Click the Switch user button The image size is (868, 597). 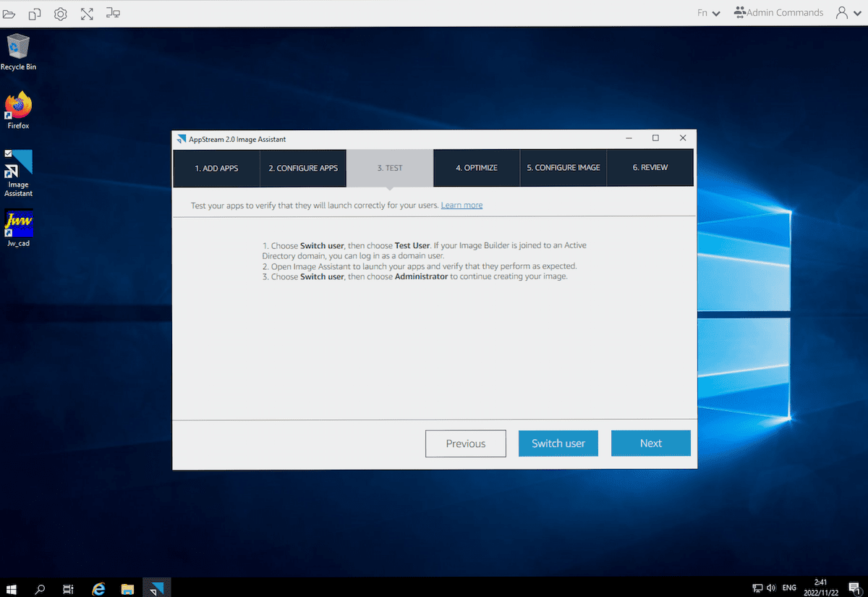(x=558, y=443)
